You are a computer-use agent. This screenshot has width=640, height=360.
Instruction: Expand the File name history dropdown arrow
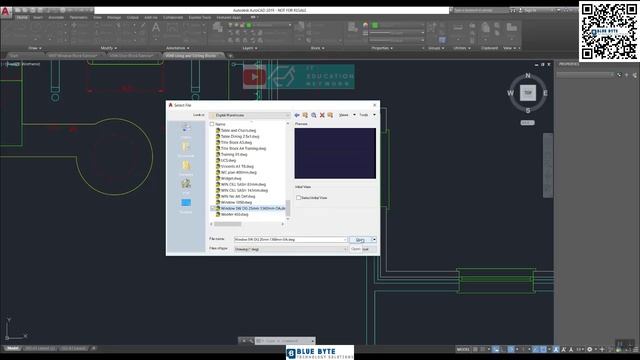point(345,240)
